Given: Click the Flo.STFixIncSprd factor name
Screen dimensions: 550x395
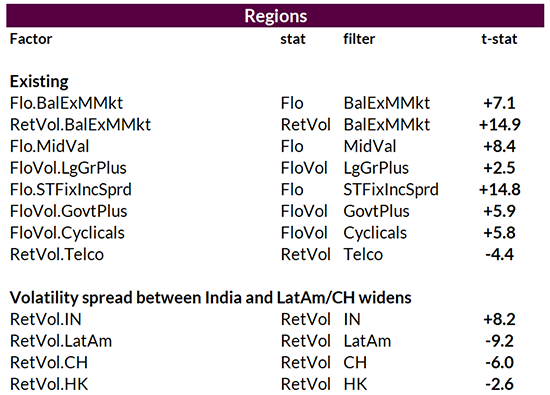Looking at the screenshot, I should point(71,190).
